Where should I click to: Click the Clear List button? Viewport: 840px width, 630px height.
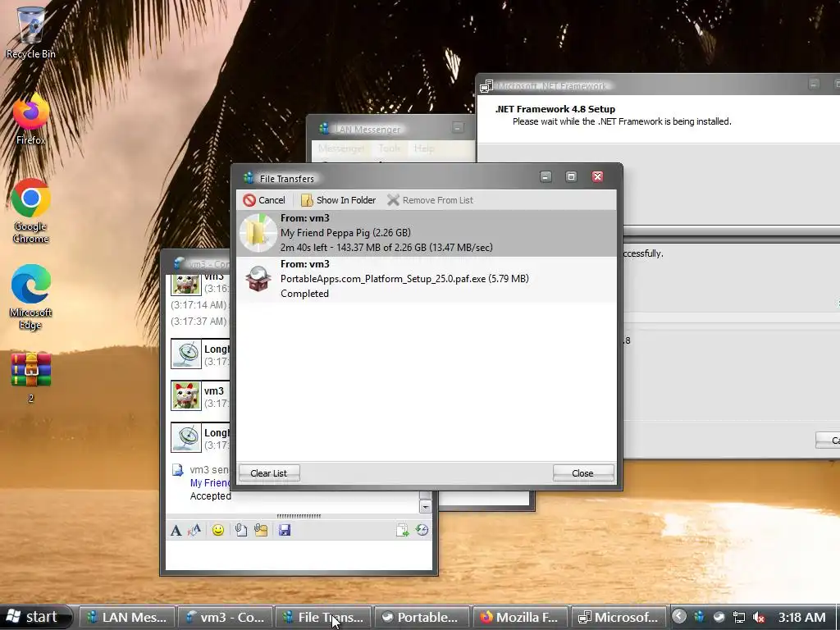click(269, 473)
